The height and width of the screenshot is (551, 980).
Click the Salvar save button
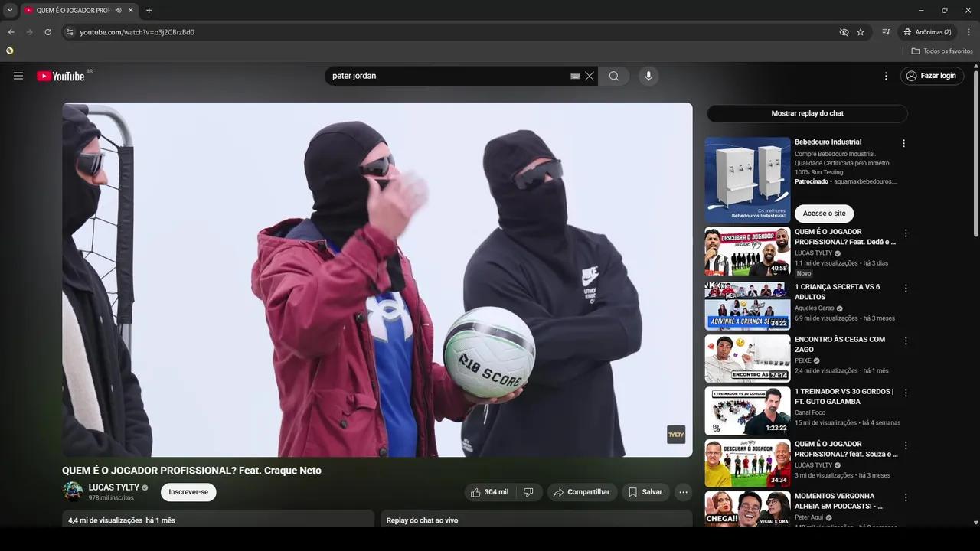click(645, 492)
